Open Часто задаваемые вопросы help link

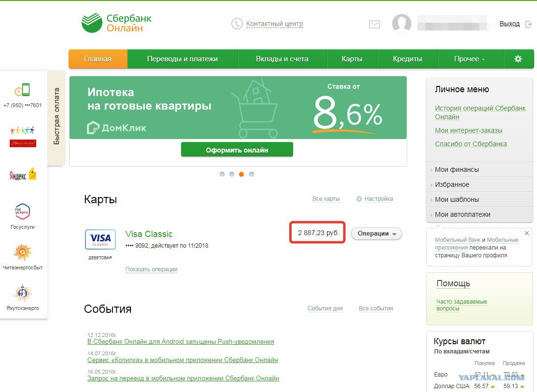coord(462,305)
